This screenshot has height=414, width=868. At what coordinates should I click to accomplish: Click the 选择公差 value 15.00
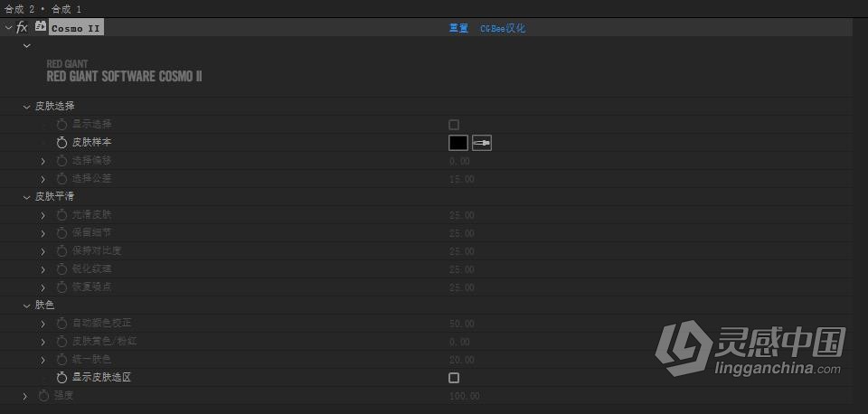tap(462, 179)
